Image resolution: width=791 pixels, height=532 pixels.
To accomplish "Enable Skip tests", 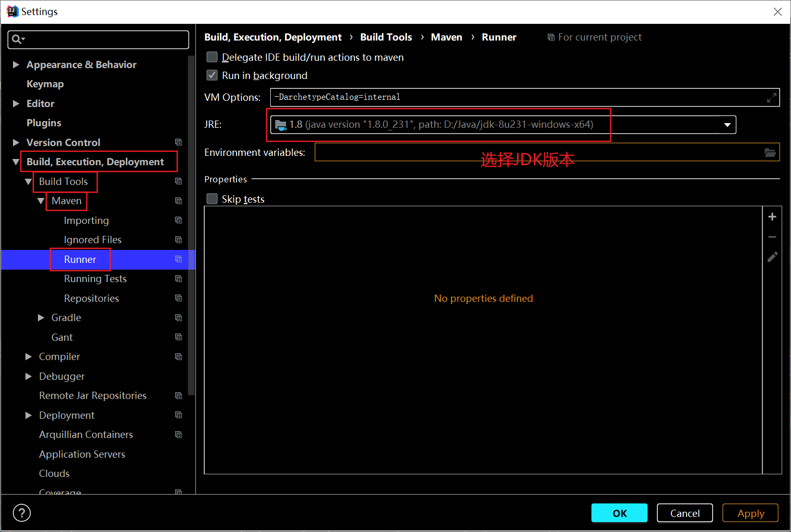I will click(212, 198).
